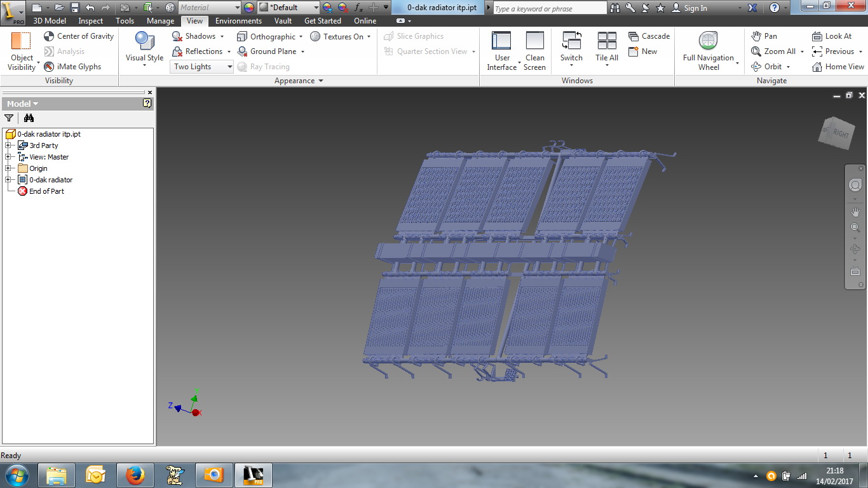
Task: Select the Orbit tool in ribbon
Action: click(766, 67)
